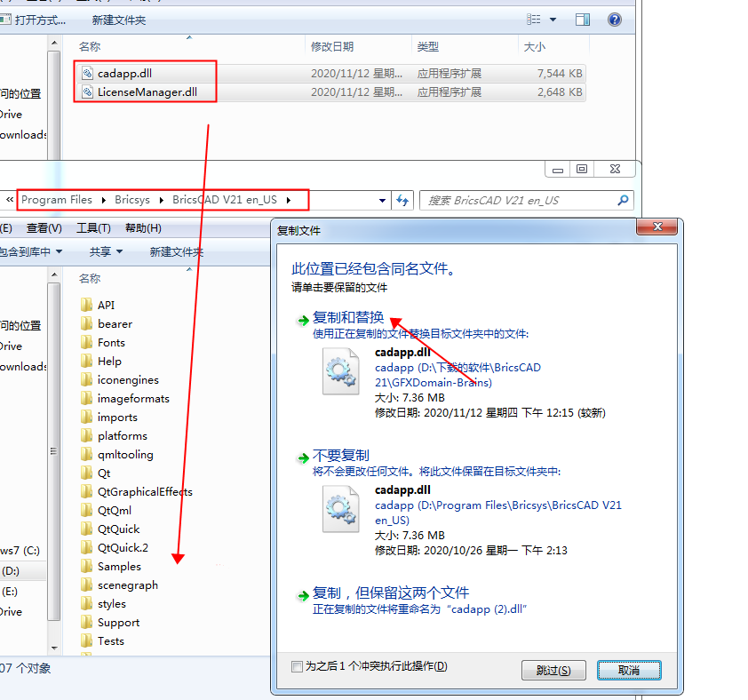
Task: Open the view options dropdown arrow
Action: click(x=553, y=20)
